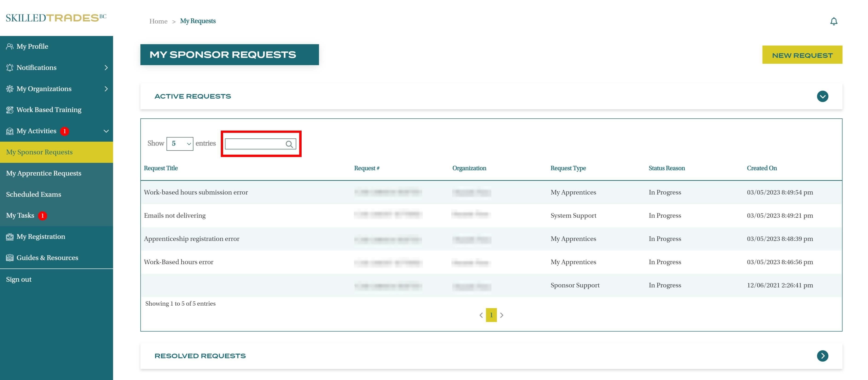The height and width of the screenshot is (380, 868).
Task: Expand My Organizations submenu chevron
Action: (x=106, y=89)
